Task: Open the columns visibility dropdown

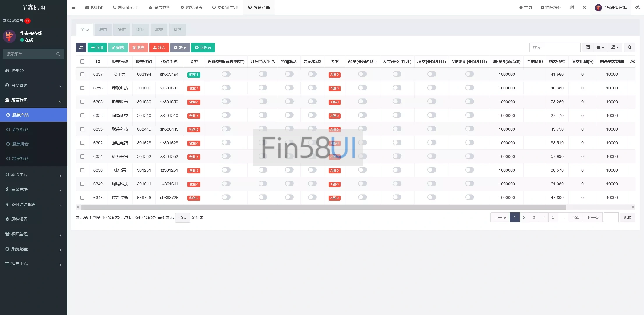Action: click(x=600, y=47)
